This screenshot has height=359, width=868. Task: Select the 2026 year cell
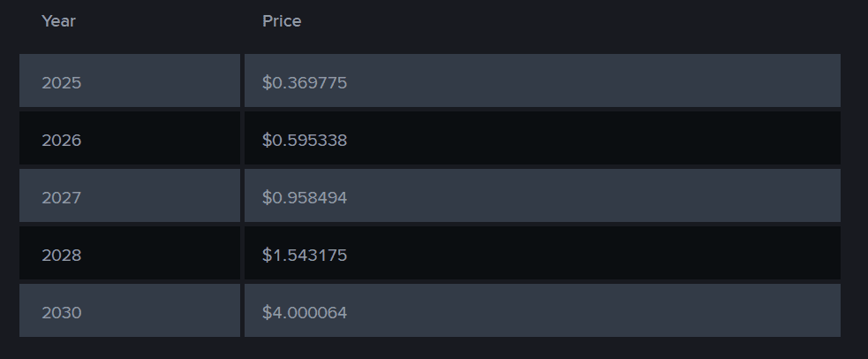tap(130, 138)
